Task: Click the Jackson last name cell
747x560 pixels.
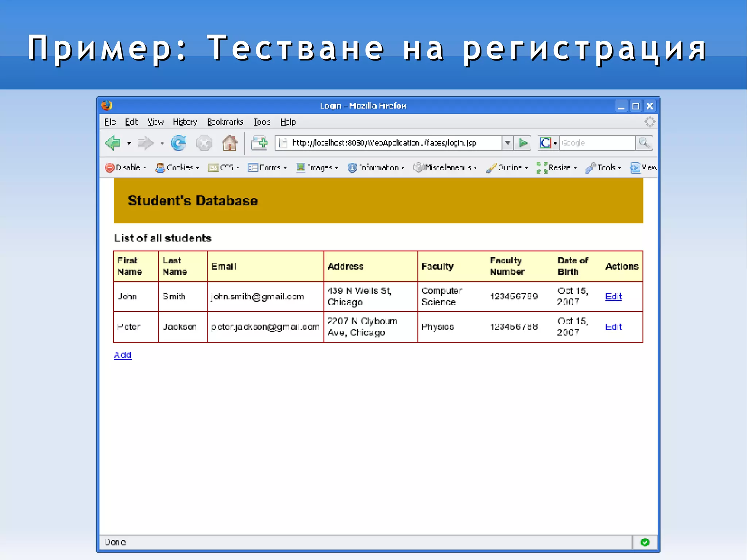Action: 183,327
